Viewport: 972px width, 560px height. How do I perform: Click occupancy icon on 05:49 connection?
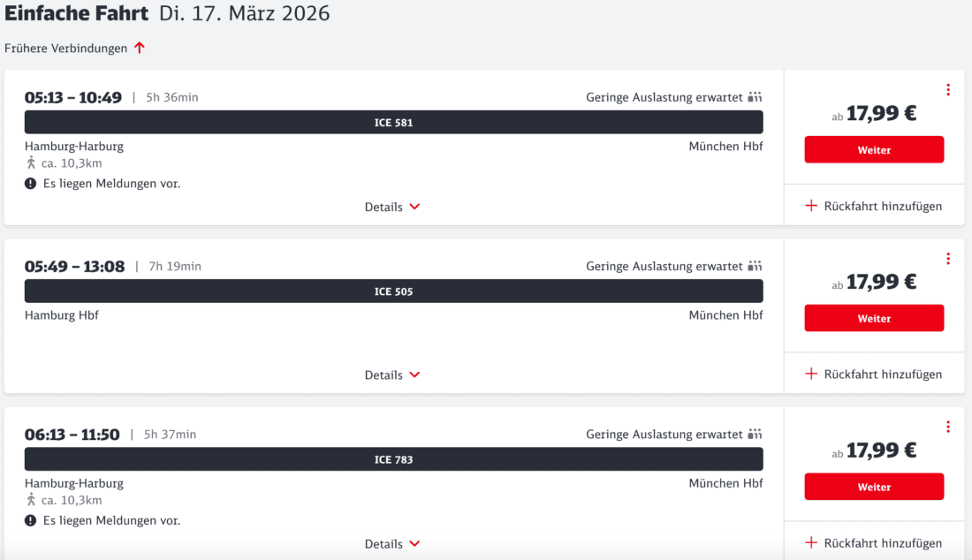click(x=755, y=266)
